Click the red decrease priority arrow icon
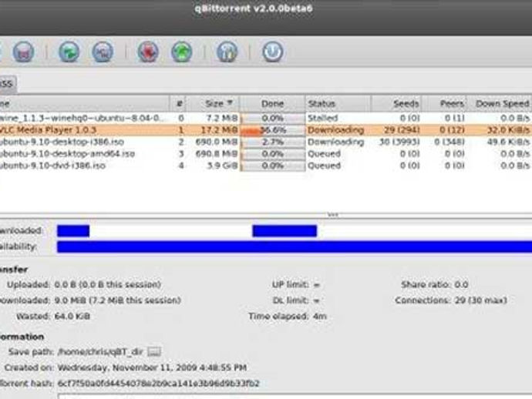Image resolution: width=532 pixels, height=399 pixels. (x=148, y=52)
